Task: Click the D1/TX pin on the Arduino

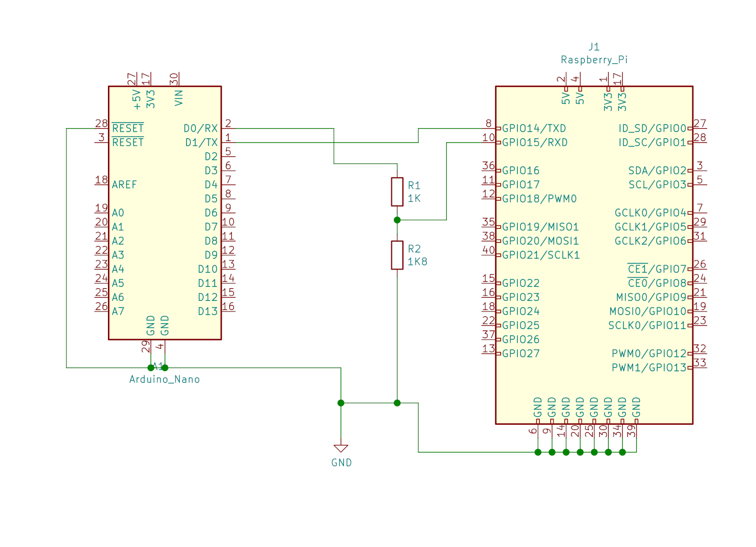Action: click(x=201, y=142)
